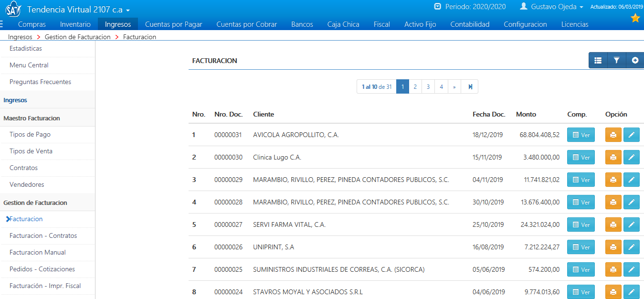Click Ver for invoice 00000028
This screenshot has width=644, height=299.
click(x=581, y=203)
